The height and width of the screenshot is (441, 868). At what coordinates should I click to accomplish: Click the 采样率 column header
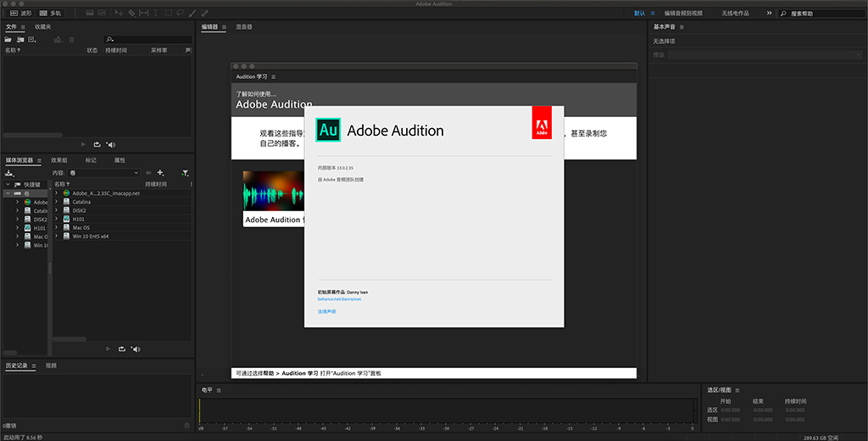tap(159, 50)
